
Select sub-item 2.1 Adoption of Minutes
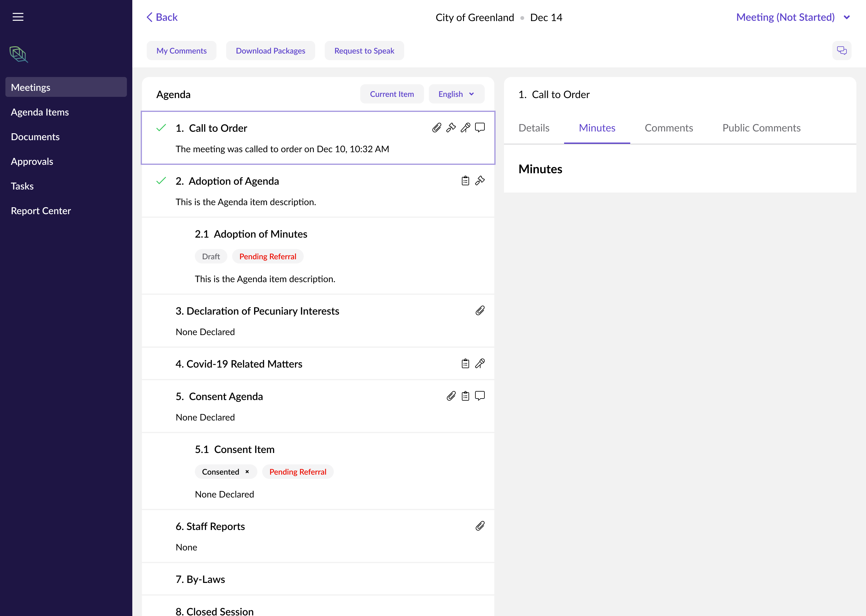pos(318,256)
